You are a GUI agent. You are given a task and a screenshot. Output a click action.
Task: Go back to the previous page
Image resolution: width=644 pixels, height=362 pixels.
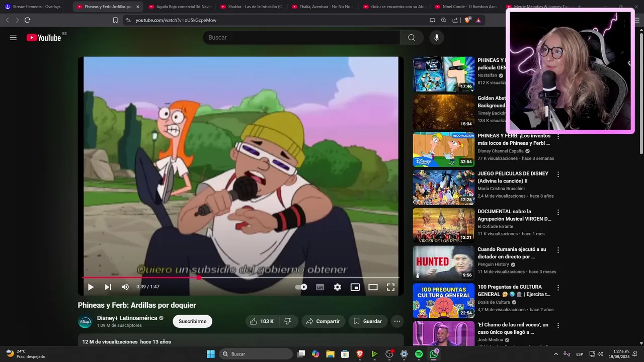tap(8, 20)
